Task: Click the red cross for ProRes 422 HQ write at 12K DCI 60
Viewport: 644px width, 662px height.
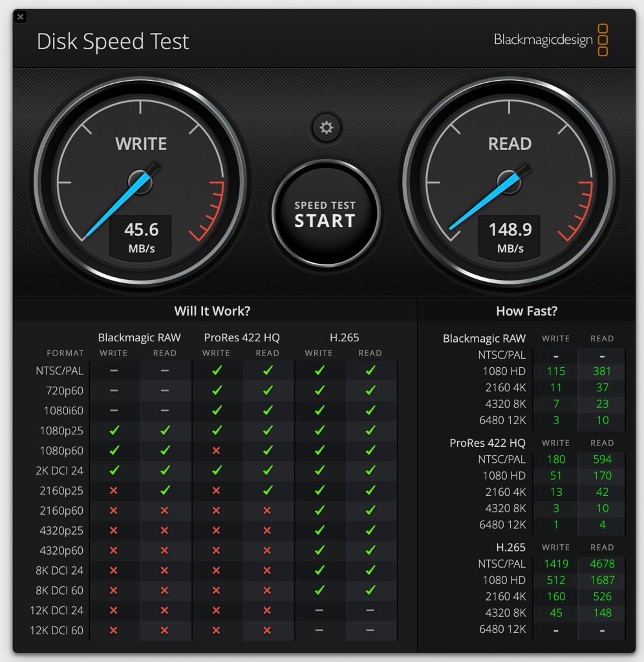Action: tap(216, 630)
